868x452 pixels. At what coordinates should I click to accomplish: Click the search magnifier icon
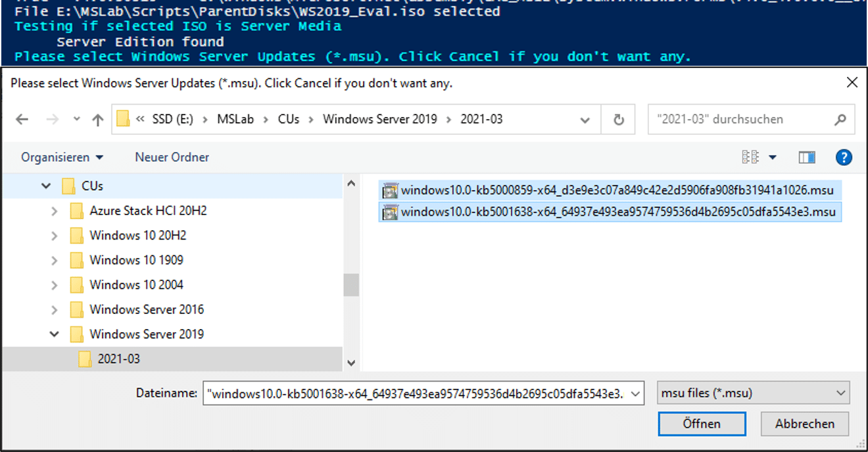840,120
